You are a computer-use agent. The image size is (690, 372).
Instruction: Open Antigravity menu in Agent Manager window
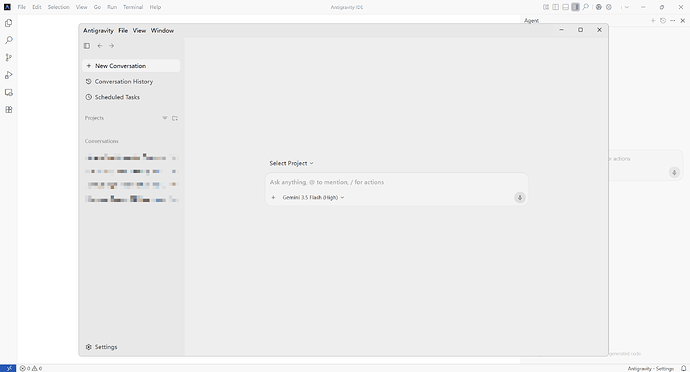[98, 30]
